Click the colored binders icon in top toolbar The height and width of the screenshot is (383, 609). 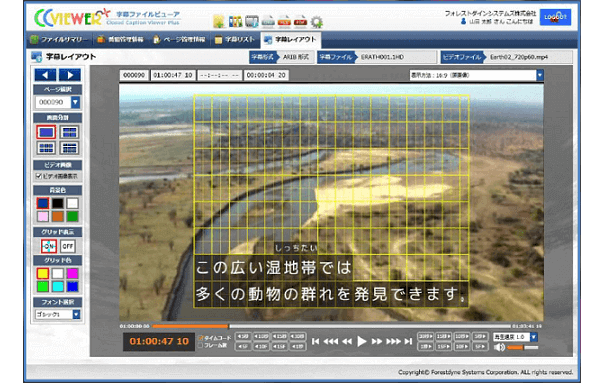[x=235, y=21]
